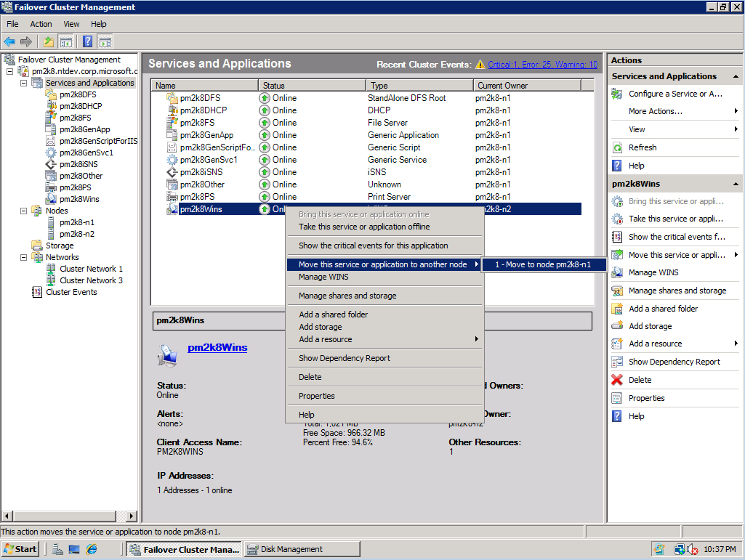Screen dimensions: 745x560
Task: Switch to Disk Management via the taskbar
Action: pos(301,548)
